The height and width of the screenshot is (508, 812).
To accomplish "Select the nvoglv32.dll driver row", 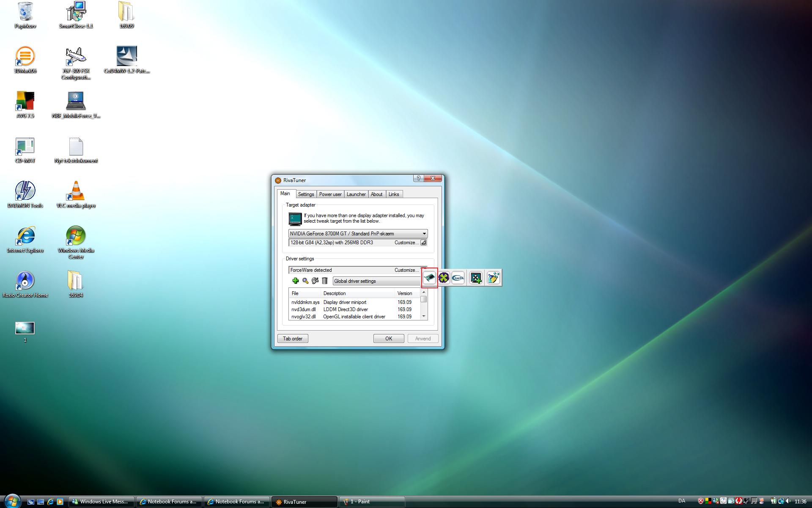I will [354, 317].
